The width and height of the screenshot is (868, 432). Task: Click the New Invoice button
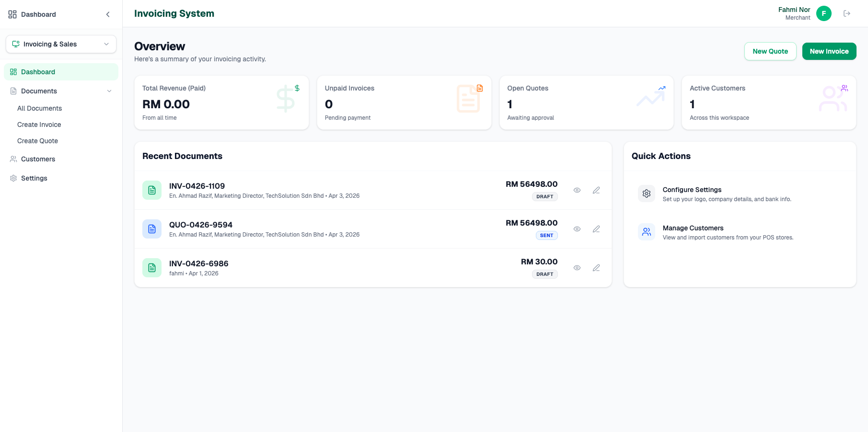pos(829,51)
